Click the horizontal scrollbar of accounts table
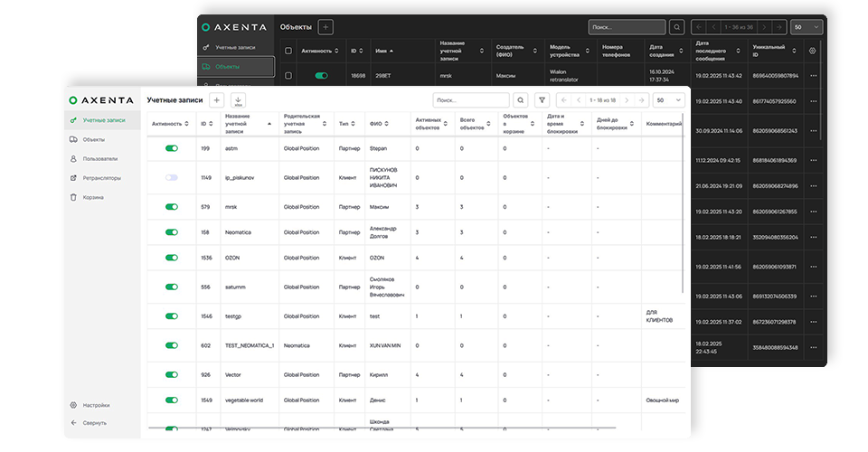 (382, 428)
